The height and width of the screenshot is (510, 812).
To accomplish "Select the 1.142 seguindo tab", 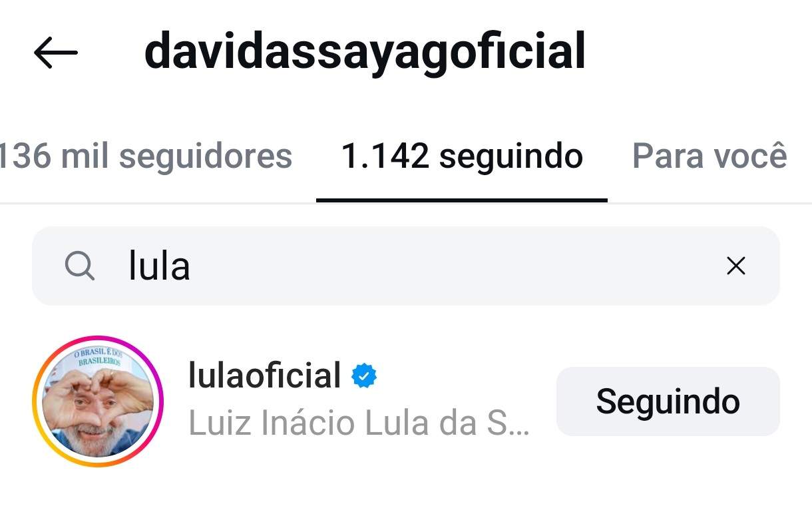I will click(x=462, y=156).
